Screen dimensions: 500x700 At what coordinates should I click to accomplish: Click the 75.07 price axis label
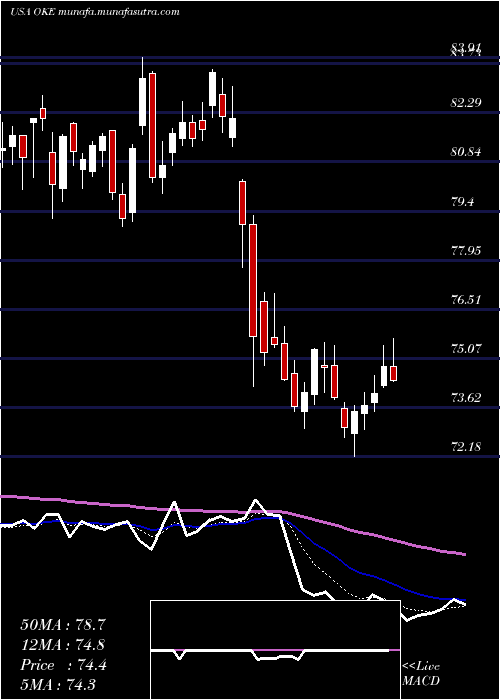point(466,348)
